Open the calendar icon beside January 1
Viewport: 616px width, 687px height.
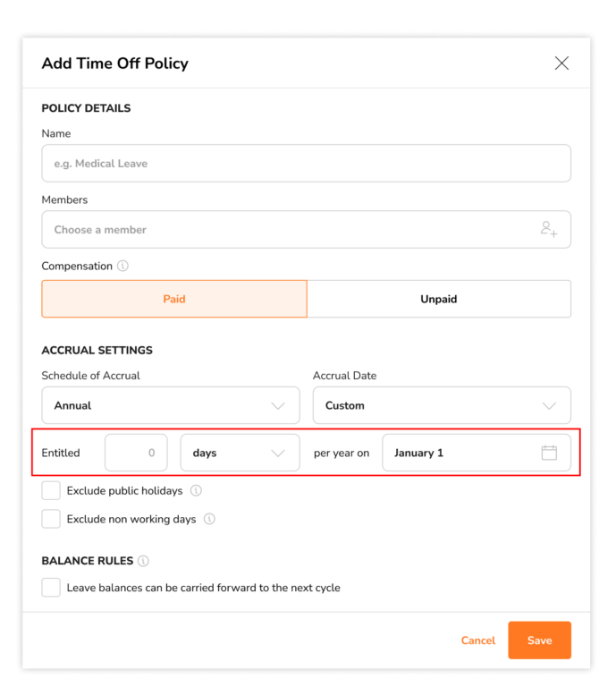[549, 453]
